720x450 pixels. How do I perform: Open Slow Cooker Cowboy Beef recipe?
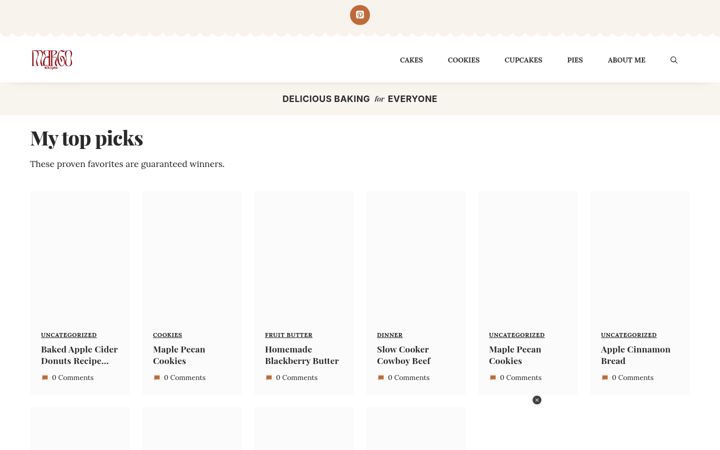(x=404, y=355)
